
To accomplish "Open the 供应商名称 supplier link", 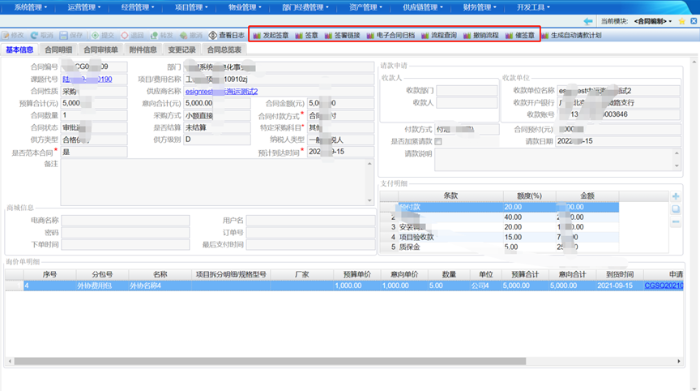I will tap(221, 91).
